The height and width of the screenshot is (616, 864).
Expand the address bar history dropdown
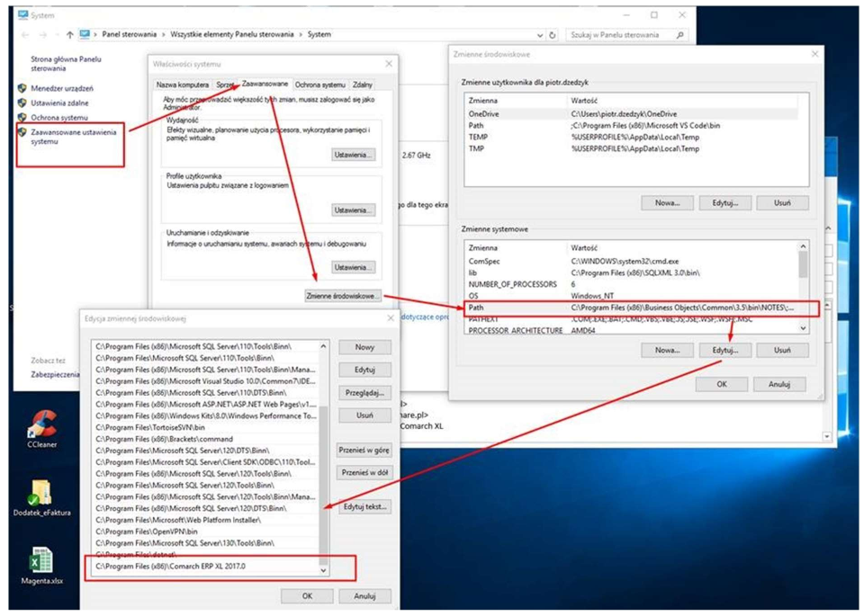(540, 35)
